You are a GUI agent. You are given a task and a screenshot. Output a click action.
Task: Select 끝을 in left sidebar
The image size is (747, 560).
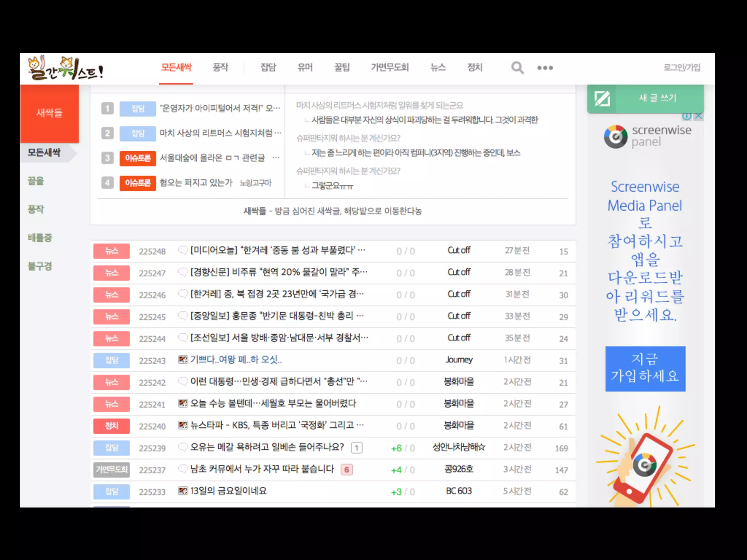coord(36,181)
